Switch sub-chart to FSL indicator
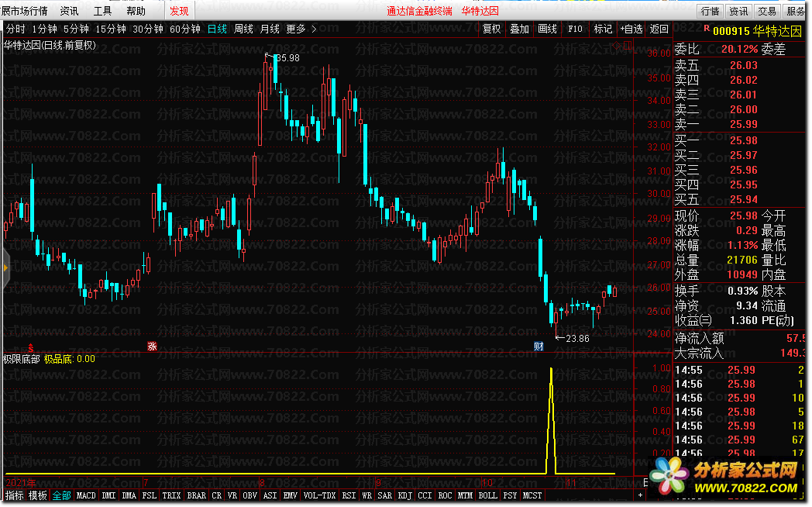The width and height of the screenshot is (812, 507). pyautogui.click(x=149, y=495)
